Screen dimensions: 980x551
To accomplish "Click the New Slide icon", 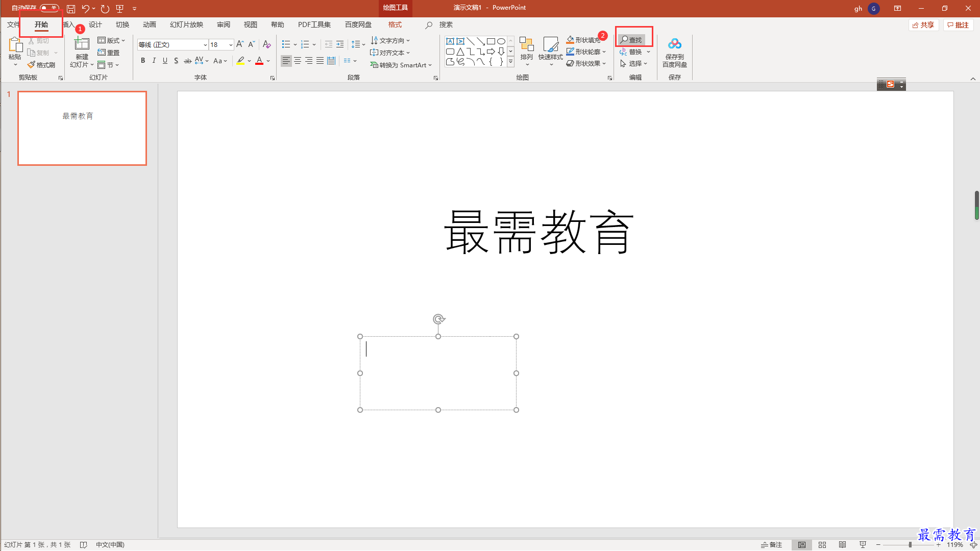I will [x=82, y=44].
